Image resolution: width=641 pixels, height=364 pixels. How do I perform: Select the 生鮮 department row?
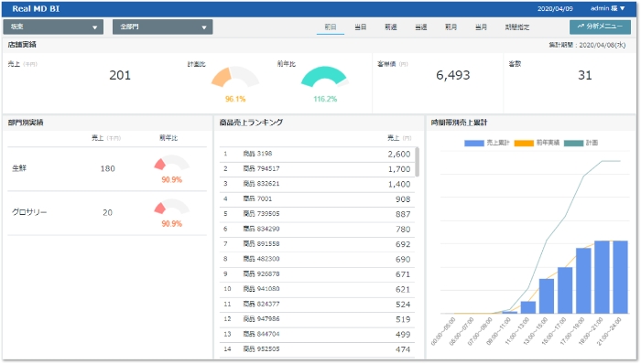point(107,169)
